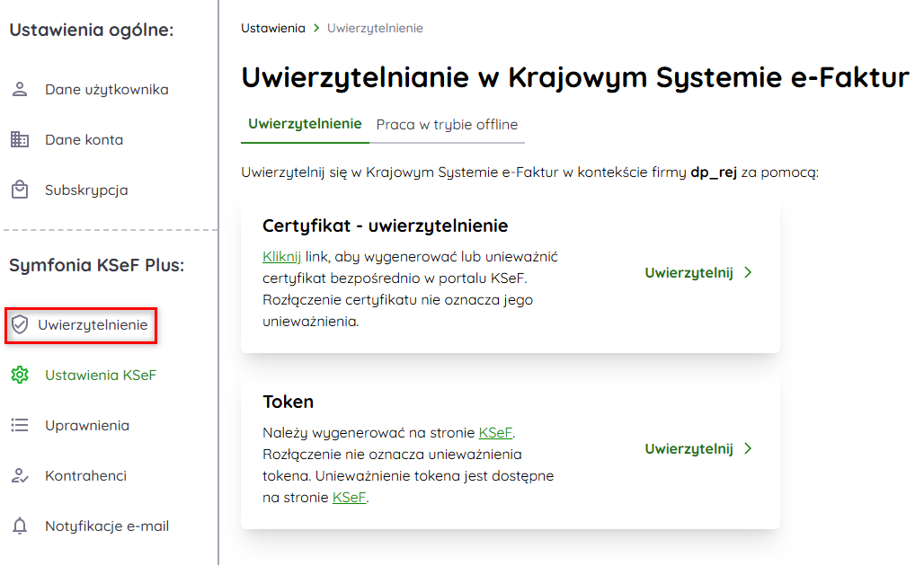Viewport: 924px width, 566px height.
Task: Switch to Praca w trybie offline tab
Action: point(447,125)
